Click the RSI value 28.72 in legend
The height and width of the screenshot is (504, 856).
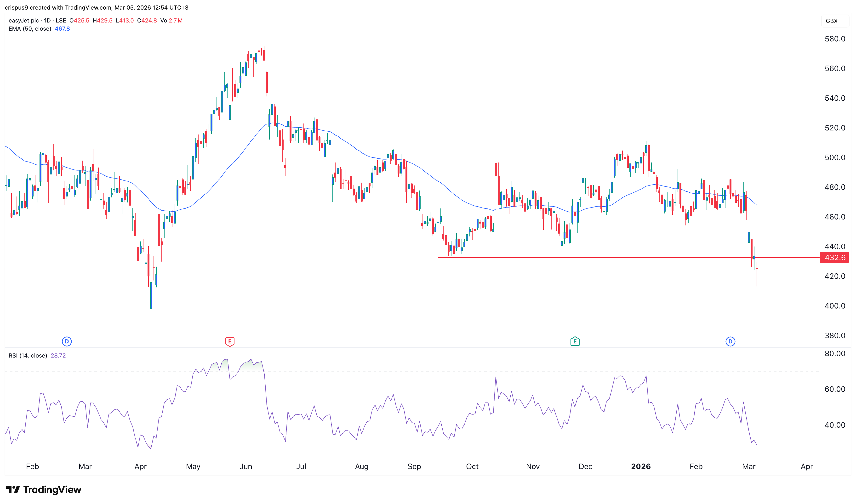(58, 356)
